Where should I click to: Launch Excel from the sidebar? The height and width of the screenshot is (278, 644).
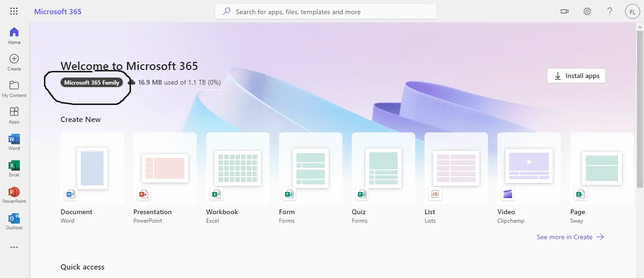[x=14, y=168]
